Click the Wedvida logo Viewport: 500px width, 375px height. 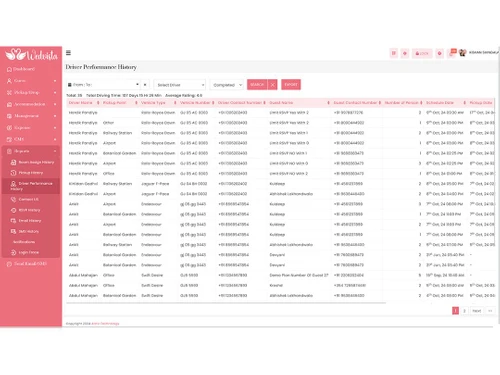pyautogui.click(x=31, y=55)
